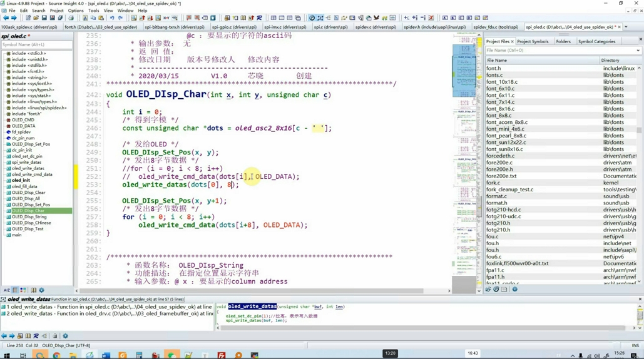This screenshot has width=644, height=359.
Task: Click the File Name search field
Action: click(x=560, y=51)
